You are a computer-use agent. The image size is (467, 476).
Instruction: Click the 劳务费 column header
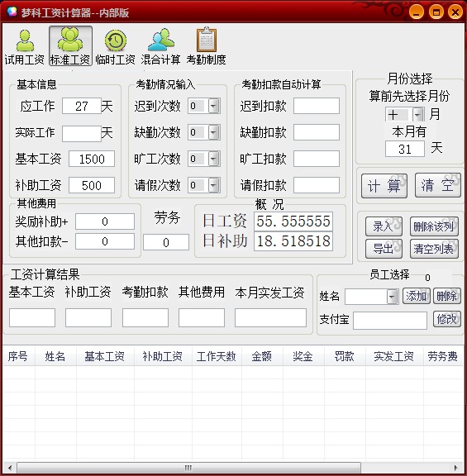443,356
